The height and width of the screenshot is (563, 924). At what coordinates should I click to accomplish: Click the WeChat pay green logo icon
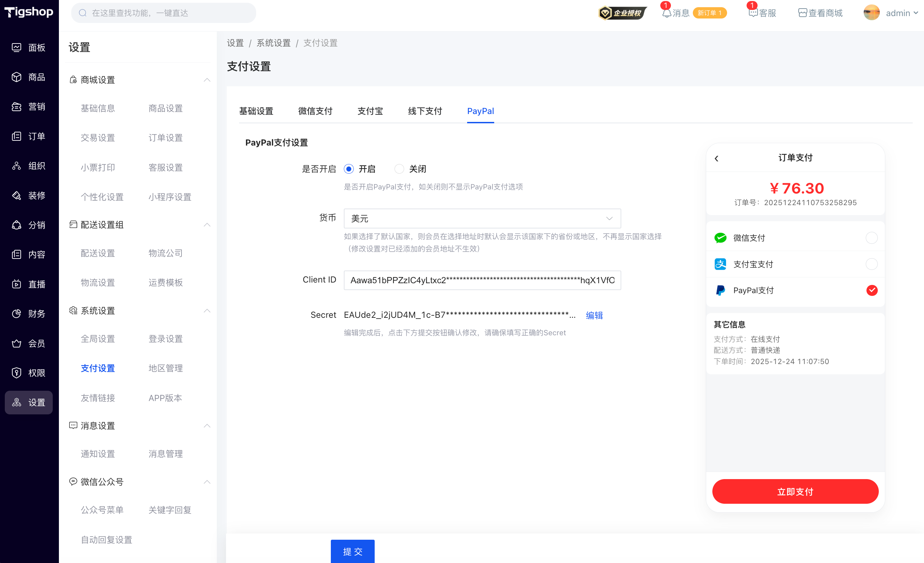(720, 238)
